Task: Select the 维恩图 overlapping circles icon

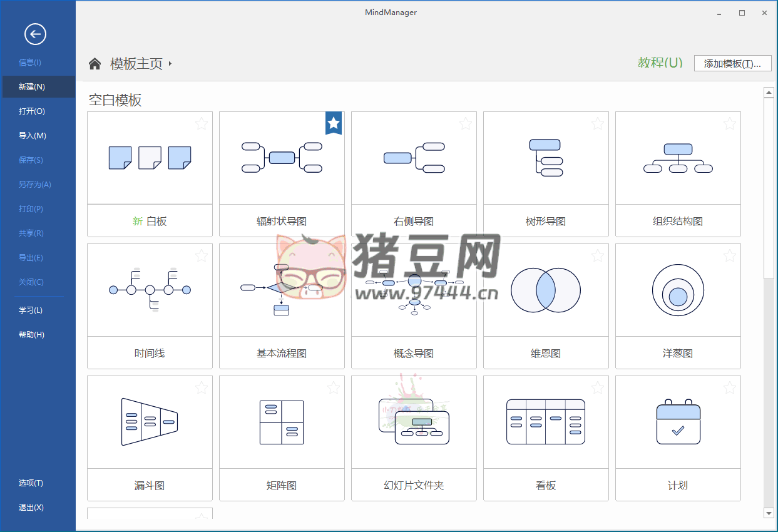Action: pyautogui.click(x=546, y=290)
